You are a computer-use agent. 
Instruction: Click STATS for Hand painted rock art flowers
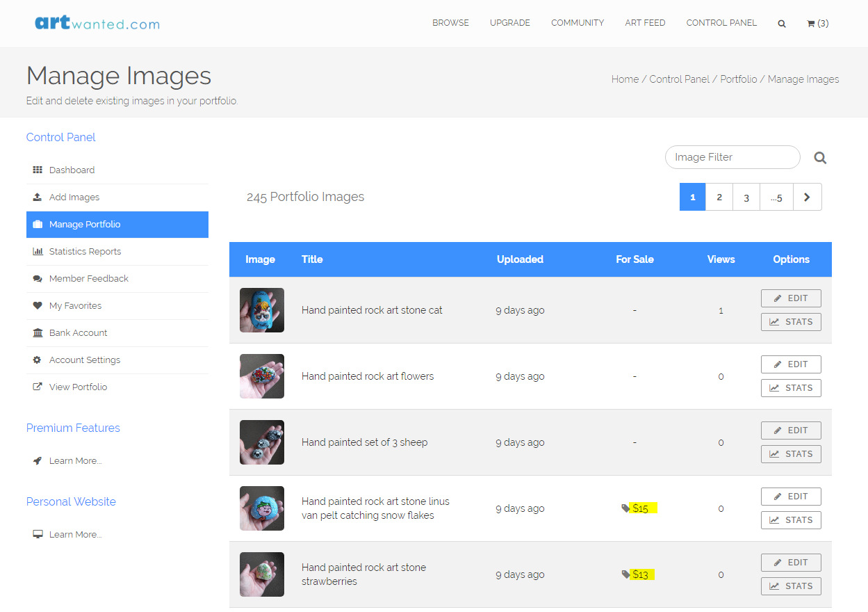coord(791,388)
